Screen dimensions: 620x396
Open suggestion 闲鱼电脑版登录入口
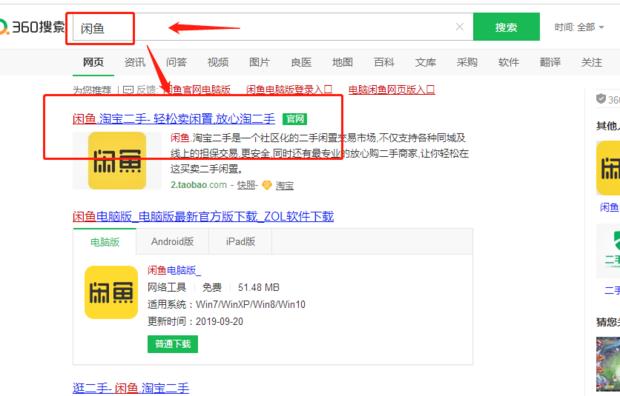289,90
